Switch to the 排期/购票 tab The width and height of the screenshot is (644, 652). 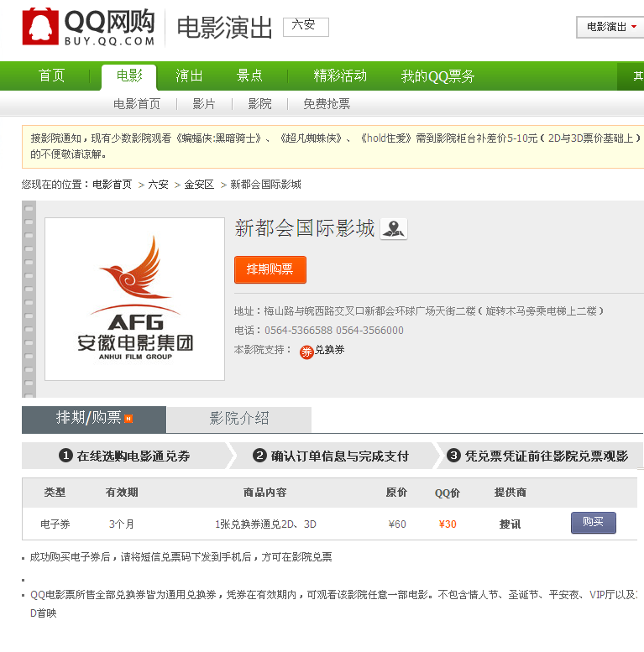tap(94, 420)
